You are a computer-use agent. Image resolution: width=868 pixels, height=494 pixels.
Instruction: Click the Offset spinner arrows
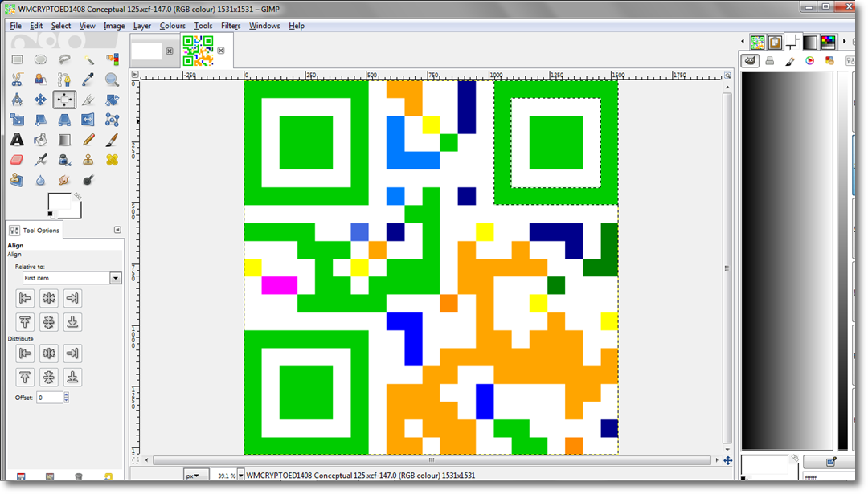67,397
